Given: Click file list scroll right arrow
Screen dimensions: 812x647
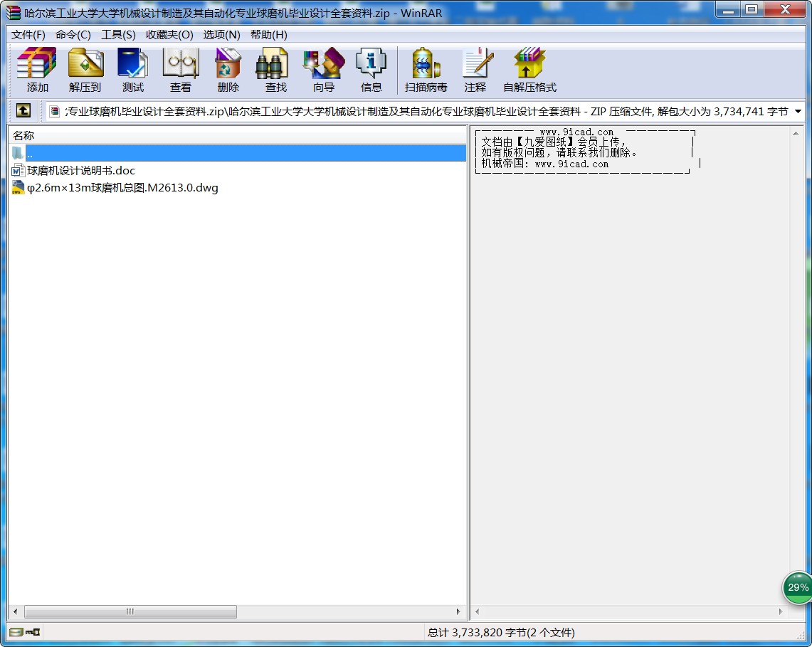Looking at the screenshot, I should click(x=458, y=612).
